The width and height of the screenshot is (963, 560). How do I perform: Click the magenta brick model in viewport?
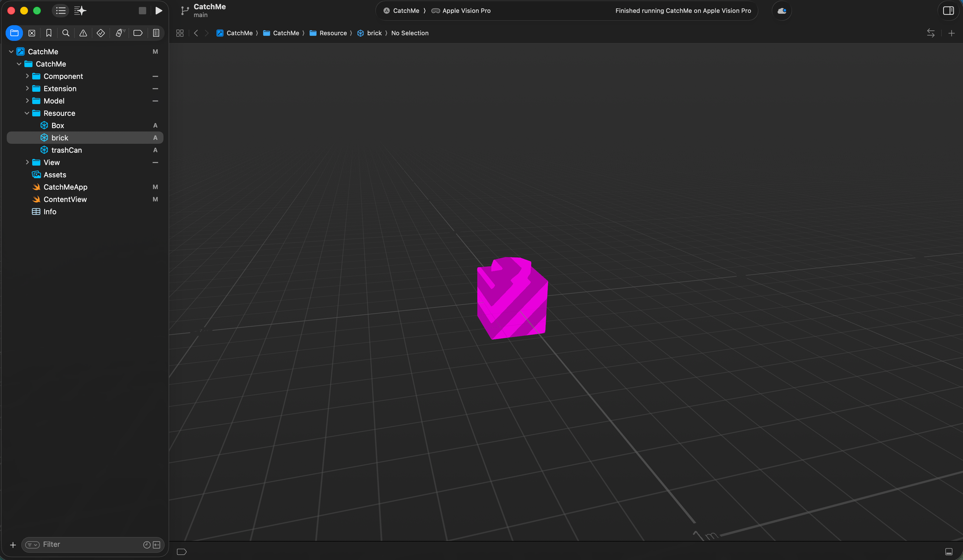pos(512,301)
